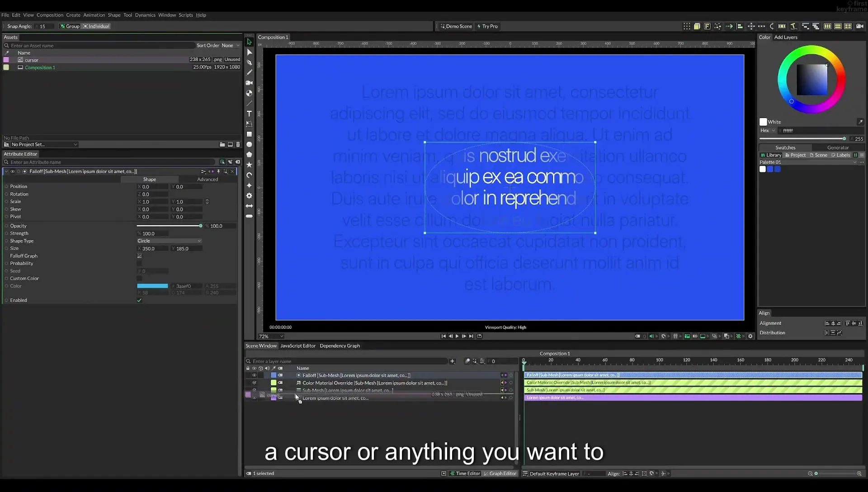Select the Ellipse shape tool

tap(249, 145)
